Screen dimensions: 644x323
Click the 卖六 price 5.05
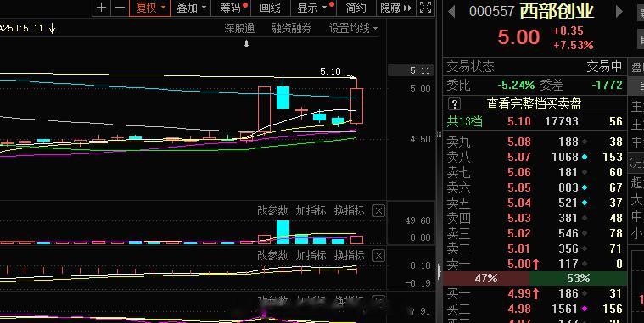[519, 187]
